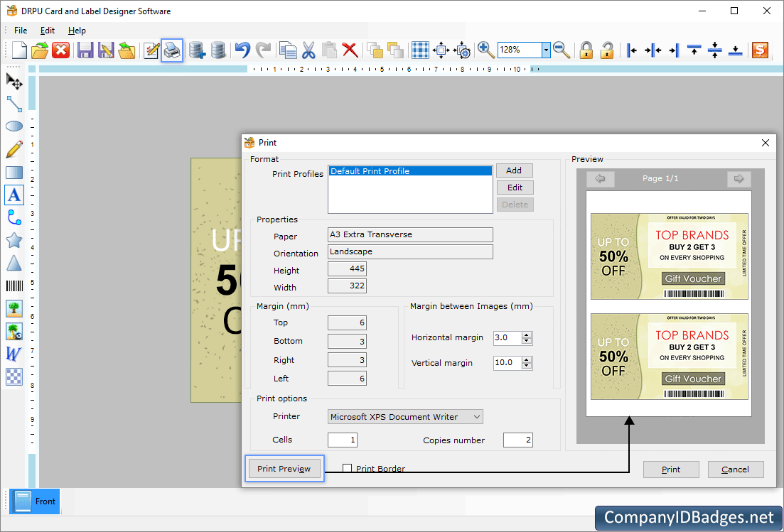Viewport: 784px width, 532px height.
Task: Click the Right margin field
Action: 347,360
